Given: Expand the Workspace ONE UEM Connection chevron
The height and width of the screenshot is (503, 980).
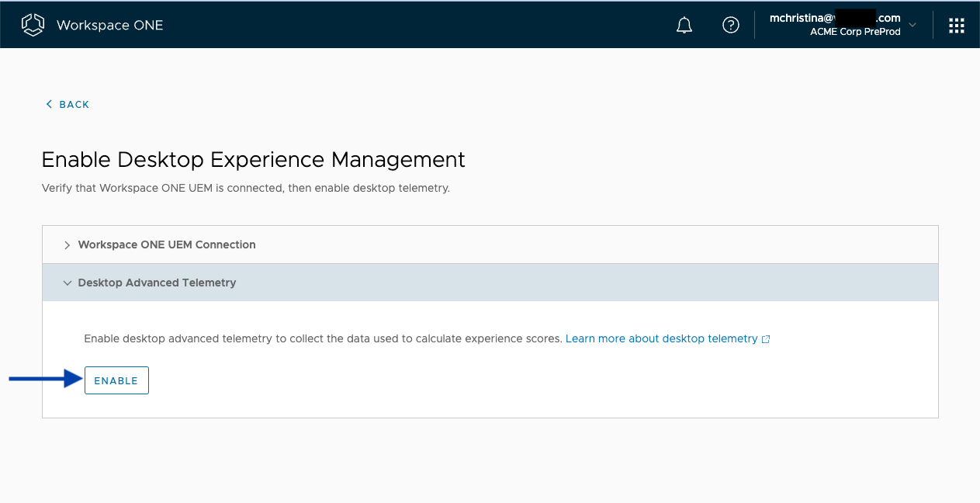Looking at the screenshot, I should pos(67,245).
